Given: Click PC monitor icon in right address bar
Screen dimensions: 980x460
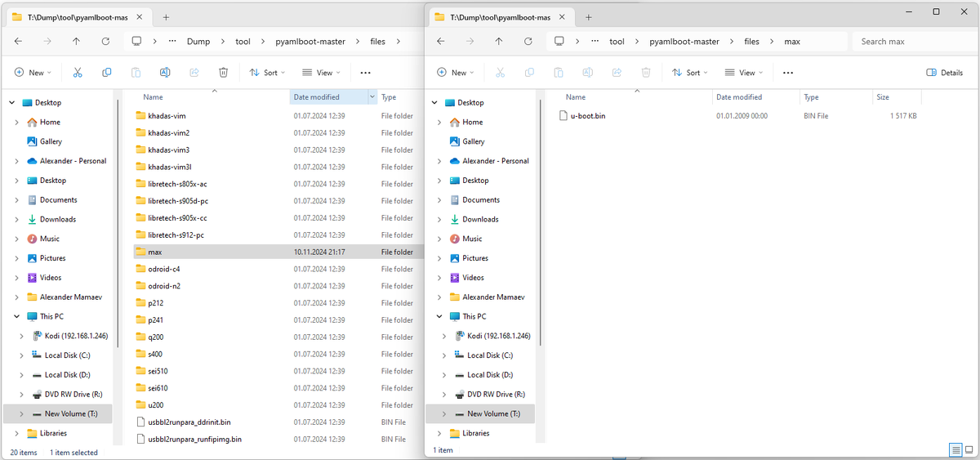Looking at the screenshot, I should click(559, 41).
